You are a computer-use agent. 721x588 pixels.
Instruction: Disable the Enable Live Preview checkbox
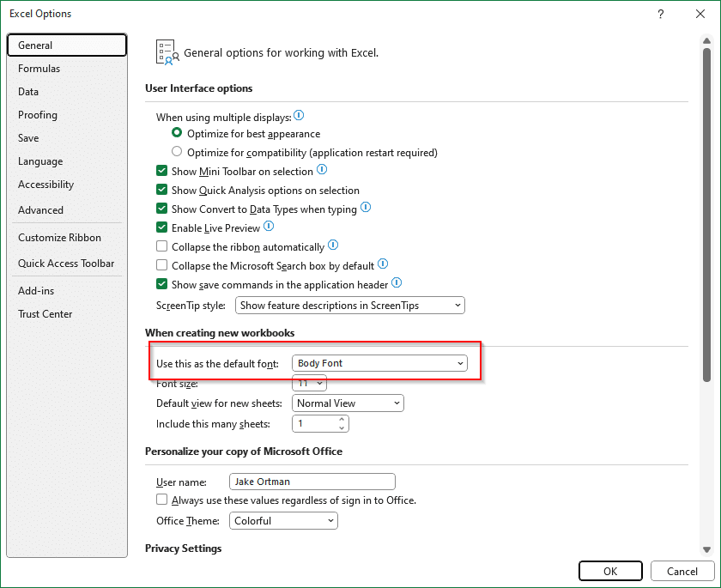coord(162,227)
